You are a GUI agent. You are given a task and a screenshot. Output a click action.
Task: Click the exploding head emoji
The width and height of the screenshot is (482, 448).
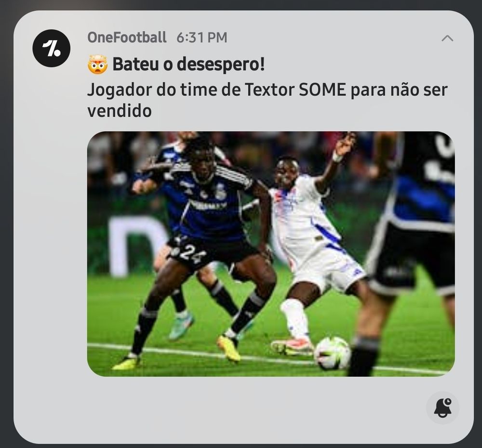(97, 64)
